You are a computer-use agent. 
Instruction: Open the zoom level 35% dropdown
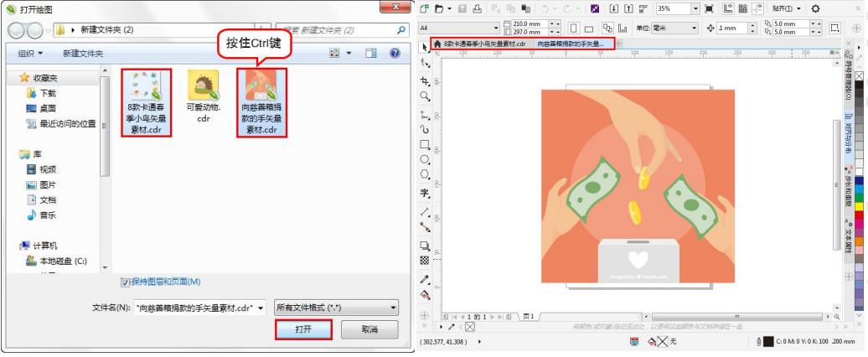coord(695,8)
